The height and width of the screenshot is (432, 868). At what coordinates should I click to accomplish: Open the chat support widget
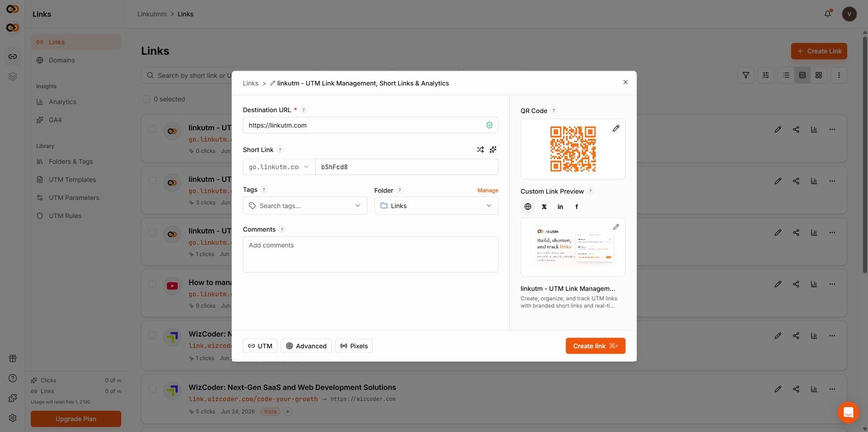[x=849, y=413]
